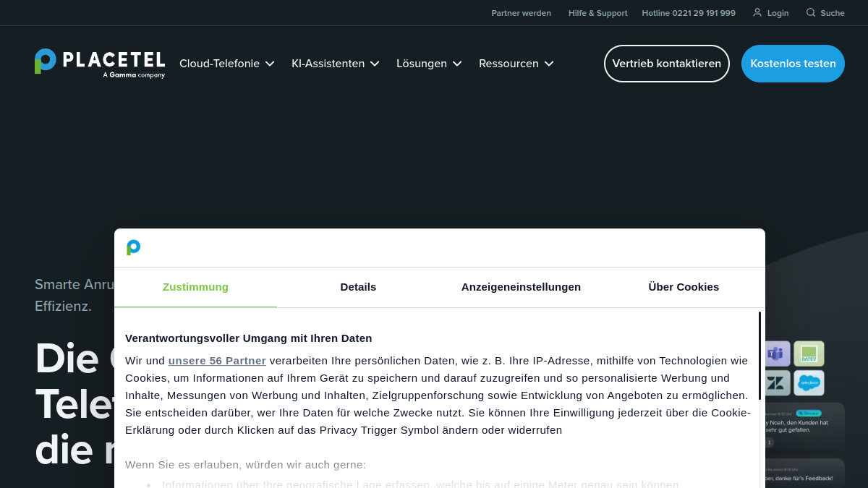Expand the Ressourcen menu chevron
Viewport: 868px width, 488px height.
(549, 64)
